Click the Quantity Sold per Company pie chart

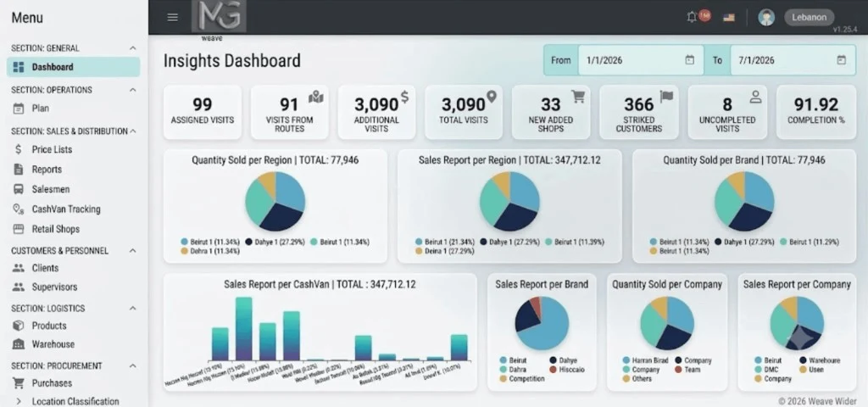pyautogui.click(x=667, y=323)
